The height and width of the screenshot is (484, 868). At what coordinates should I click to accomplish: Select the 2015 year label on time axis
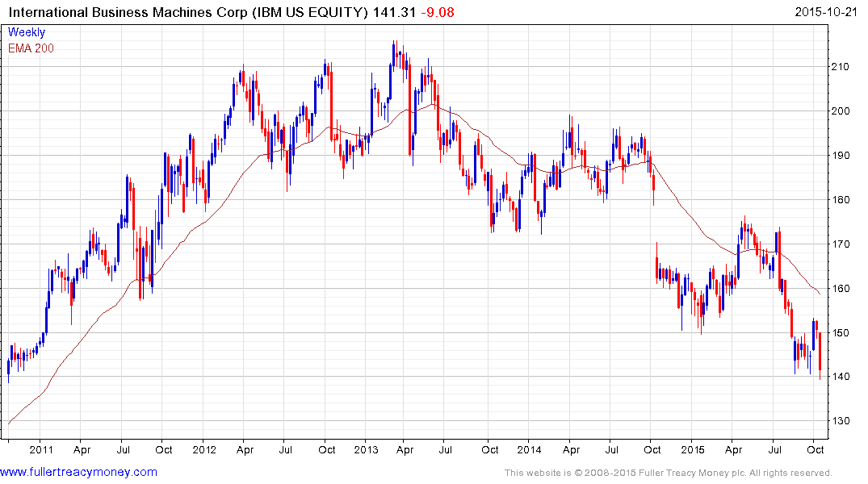tap(693, 449)
